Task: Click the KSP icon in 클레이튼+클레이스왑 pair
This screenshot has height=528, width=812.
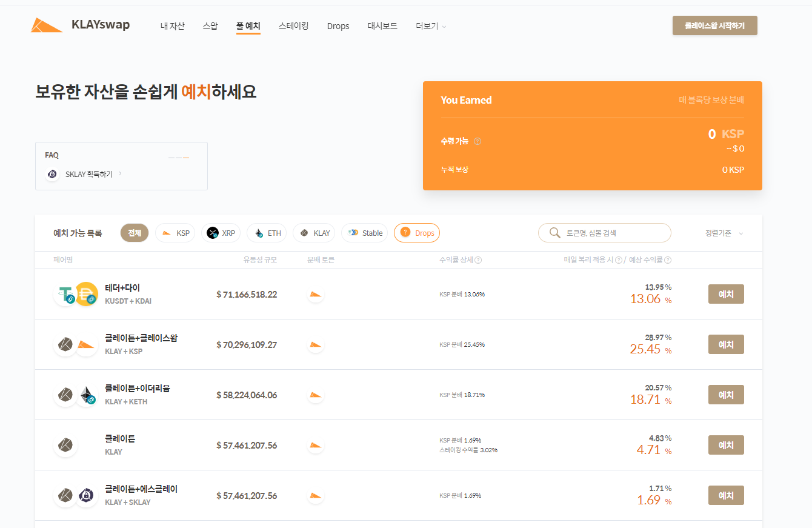Action: (x=87, y=344)
